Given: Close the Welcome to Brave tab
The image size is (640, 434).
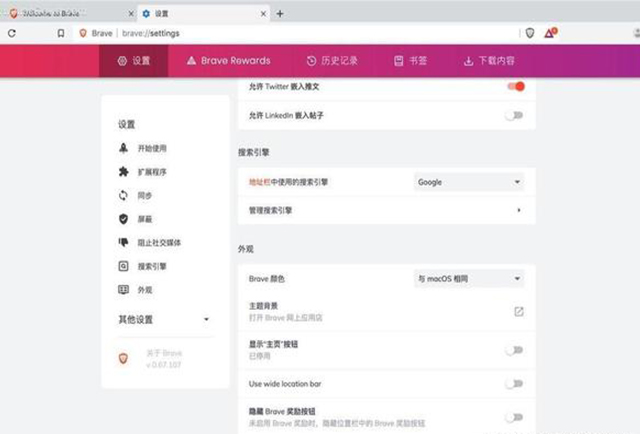Looking at the screenshot, I should 131,13.
